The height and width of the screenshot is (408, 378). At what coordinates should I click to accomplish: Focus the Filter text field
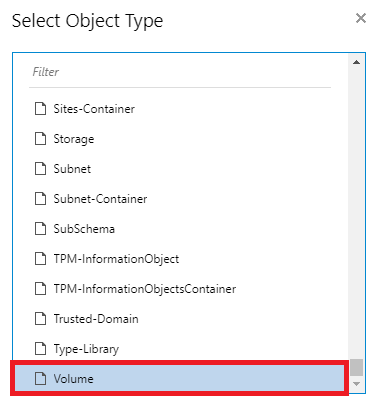(x=180, y=72)
